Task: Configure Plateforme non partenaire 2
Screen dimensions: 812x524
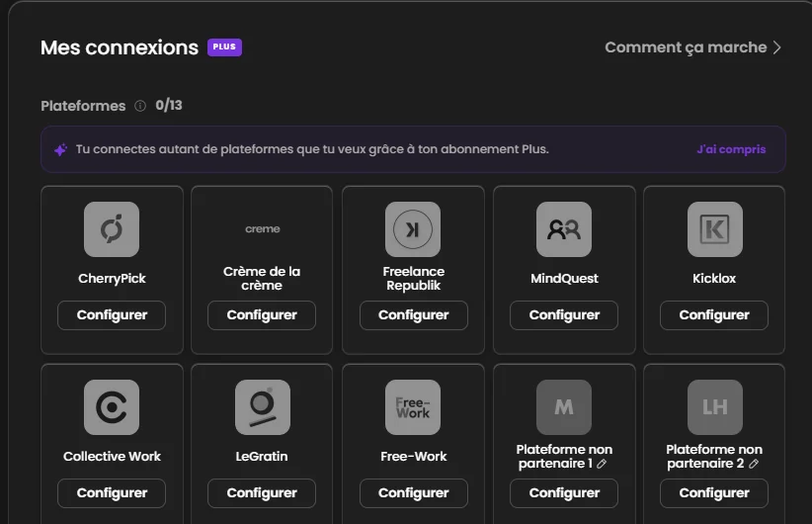Action: [x=714, y=493]
